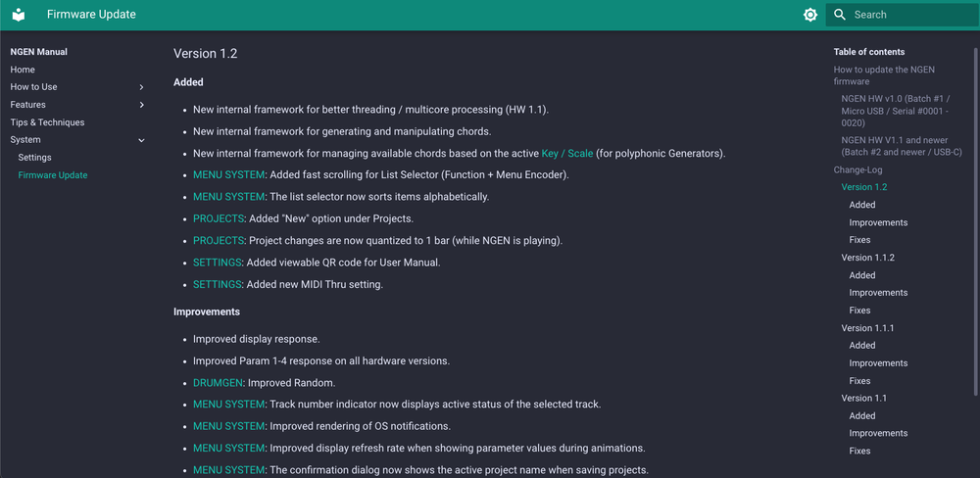Click the NGEN book logo icon
980x478 pixels.
tap(19, 15)
